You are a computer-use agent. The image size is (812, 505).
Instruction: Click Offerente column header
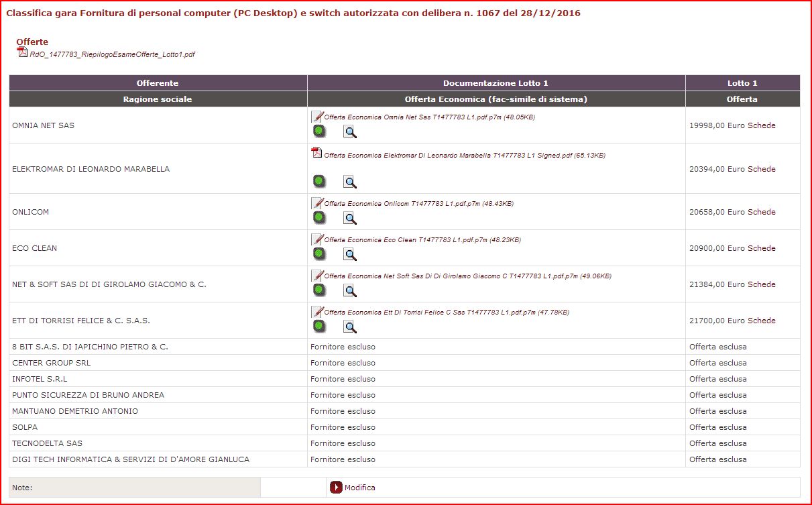click(158, 83)
